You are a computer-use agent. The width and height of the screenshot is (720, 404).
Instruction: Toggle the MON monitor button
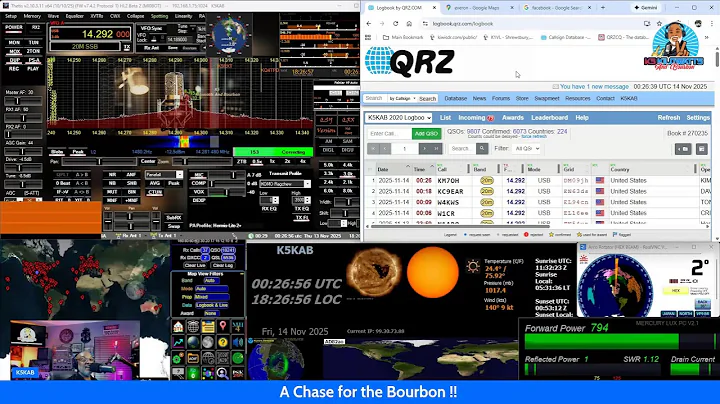pos(14,42)
